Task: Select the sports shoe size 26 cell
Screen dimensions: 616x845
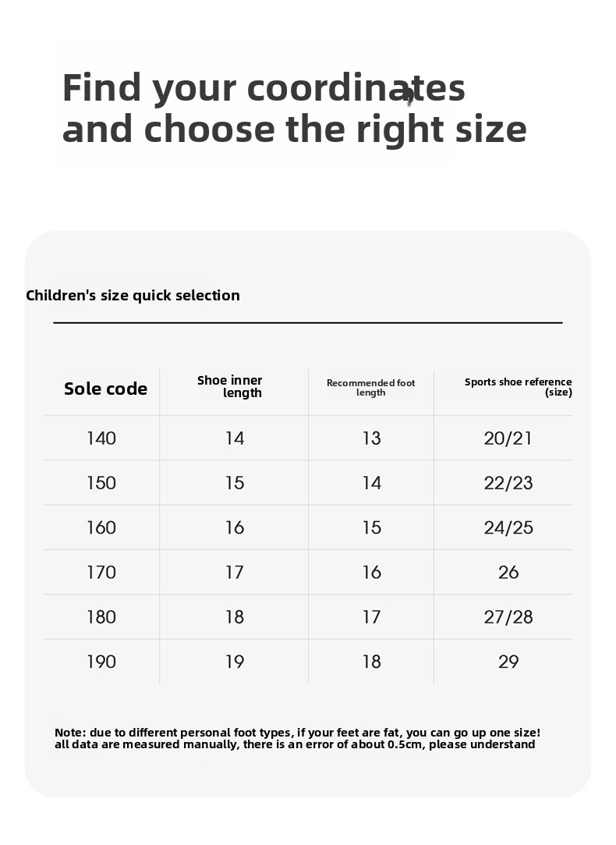Action: pyautogui.click(x=508, y=573)
